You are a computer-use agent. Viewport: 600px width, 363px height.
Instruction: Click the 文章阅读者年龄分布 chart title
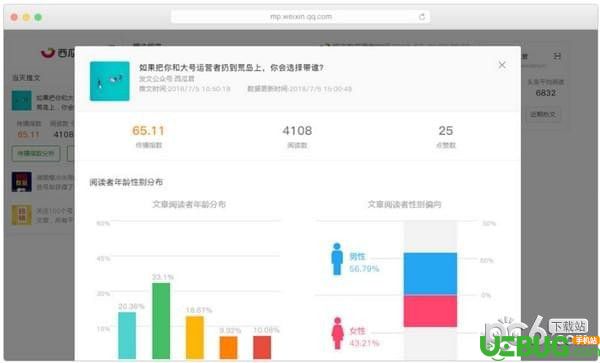point(189,204)
